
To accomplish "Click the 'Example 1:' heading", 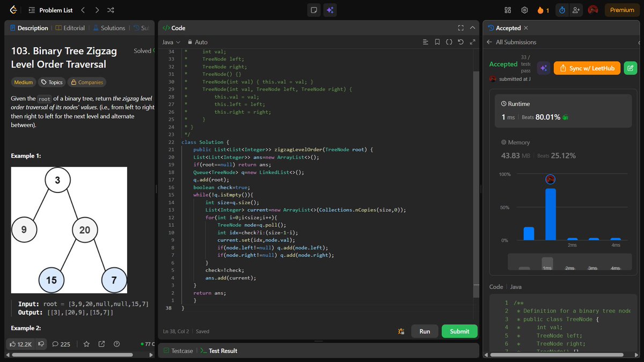I will (26, 156).
